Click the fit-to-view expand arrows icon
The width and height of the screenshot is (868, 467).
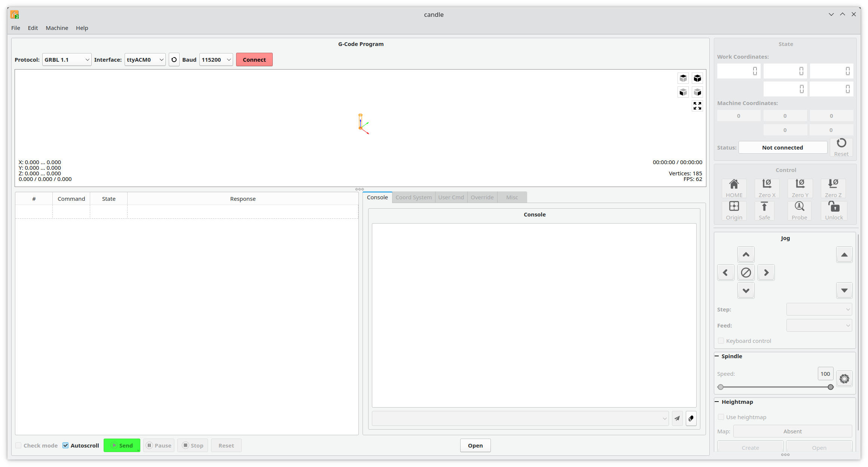[697, 106]
